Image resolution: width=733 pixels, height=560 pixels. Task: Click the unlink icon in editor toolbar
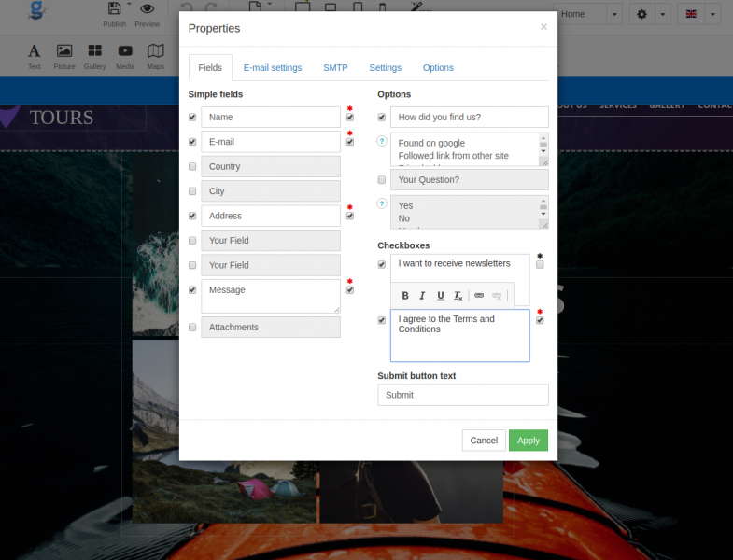pos(497,296)
